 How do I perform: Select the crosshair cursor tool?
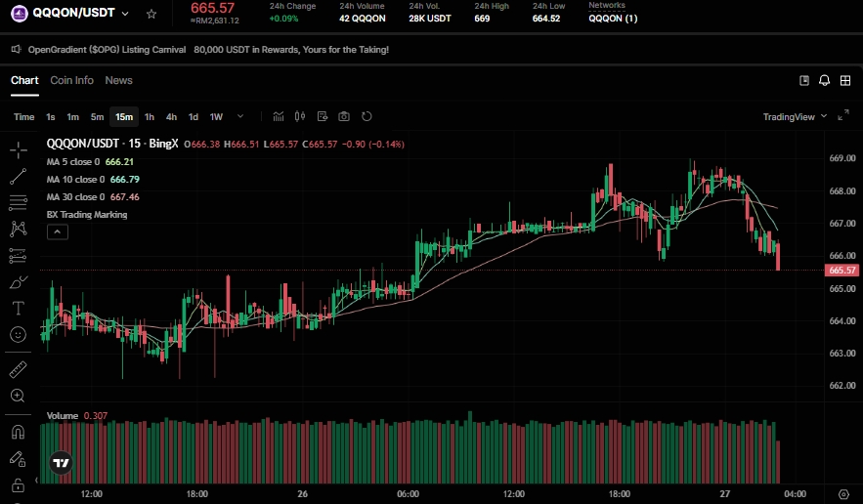[18, 150]
